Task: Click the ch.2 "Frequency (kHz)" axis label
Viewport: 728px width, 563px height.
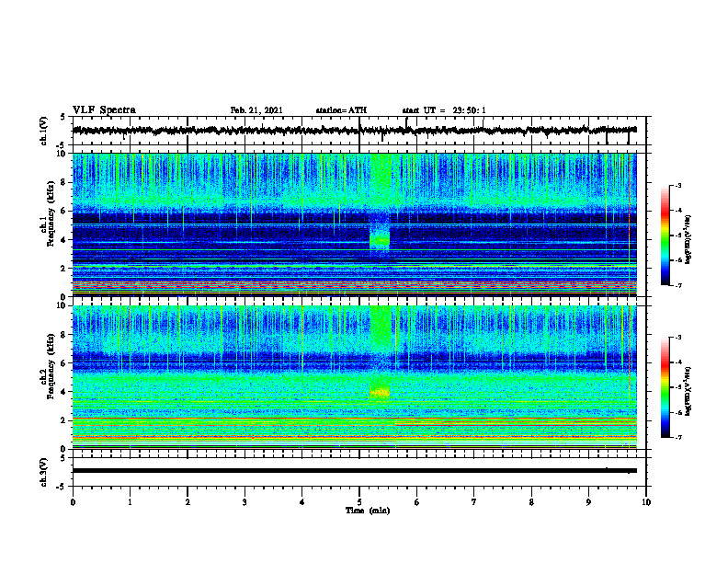Action: (51, 365)
